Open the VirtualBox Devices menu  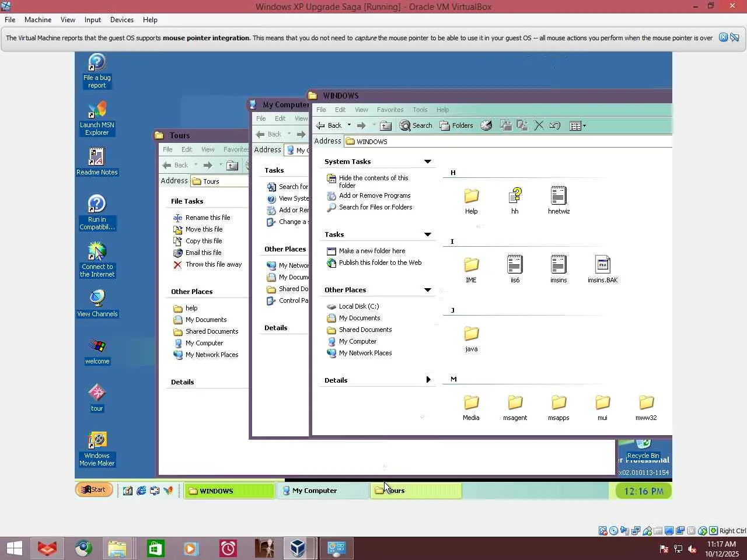point(122,20)
